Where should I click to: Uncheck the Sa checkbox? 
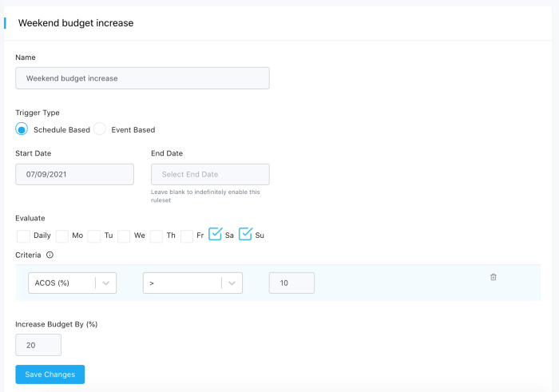point(215,234)
